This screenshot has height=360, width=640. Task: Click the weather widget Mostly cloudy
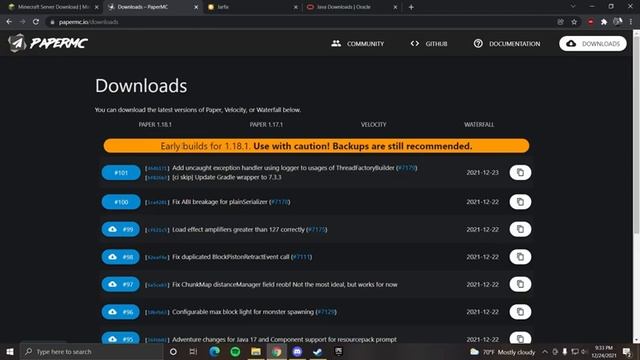coord(502,352)
